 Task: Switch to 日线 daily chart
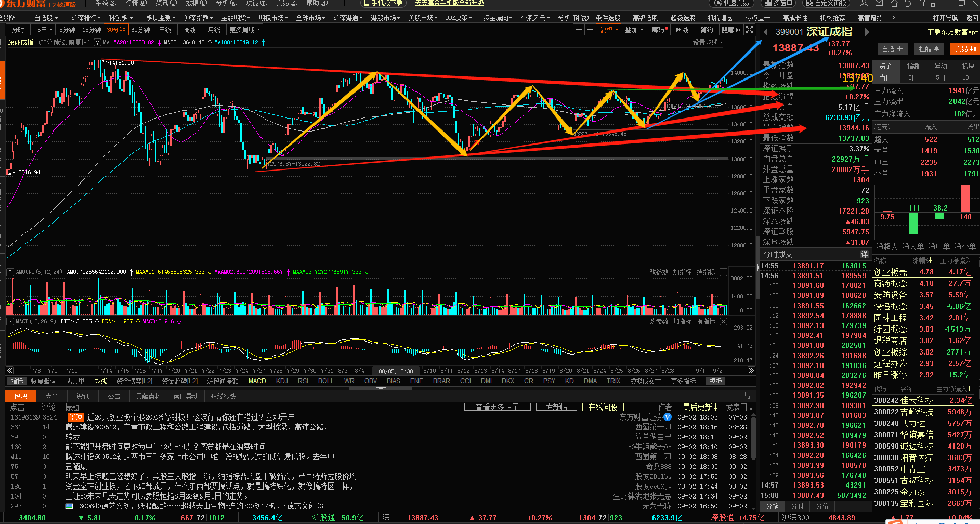tap(165, 30)
